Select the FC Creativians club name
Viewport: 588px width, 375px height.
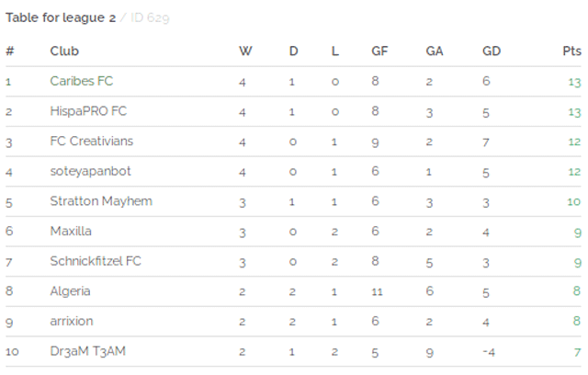pyautogui.click(x=92, y=141)
